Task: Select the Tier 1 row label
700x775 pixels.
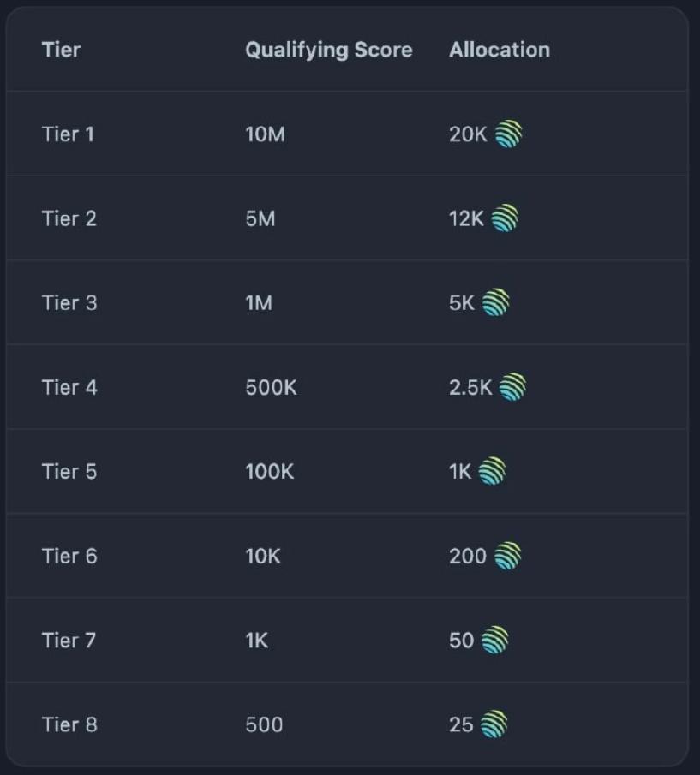Action: [x=69, y=134]
